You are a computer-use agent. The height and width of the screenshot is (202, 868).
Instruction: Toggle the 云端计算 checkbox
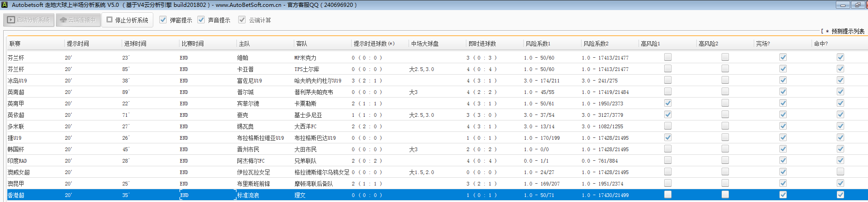pos(242,20)
